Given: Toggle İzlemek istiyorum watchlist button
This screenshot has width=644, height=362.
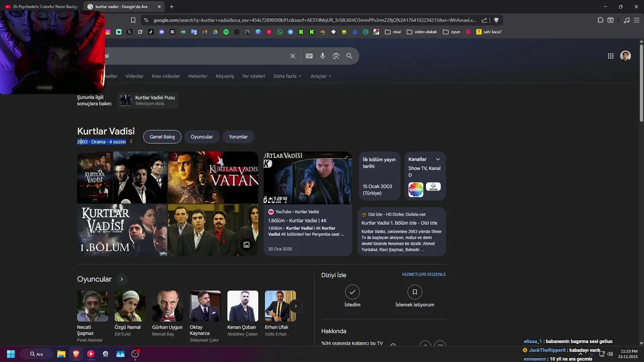Looking at the screenshot, I should (415, 292).
